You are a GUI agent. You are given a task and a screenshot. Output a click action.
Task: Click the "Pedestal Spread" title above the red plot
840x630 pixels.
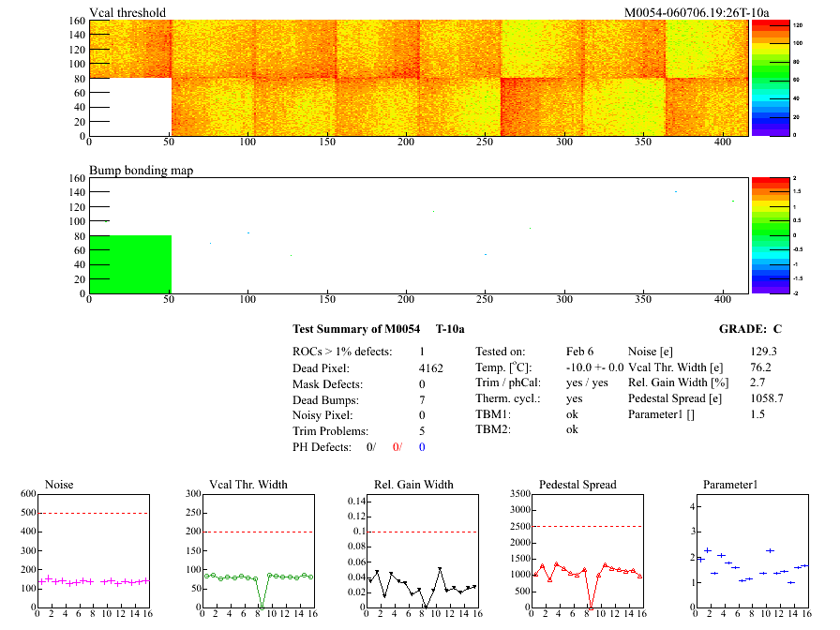point(577,485)
